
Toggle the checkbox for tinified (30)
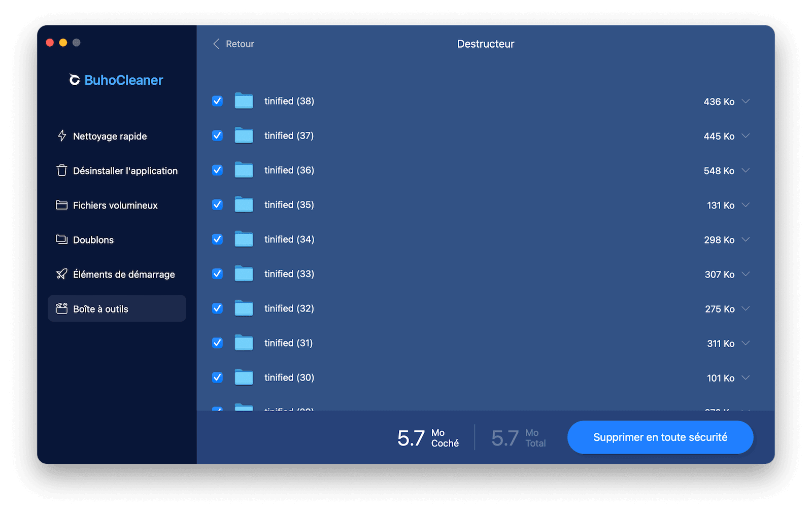click(x=217, y=378)
